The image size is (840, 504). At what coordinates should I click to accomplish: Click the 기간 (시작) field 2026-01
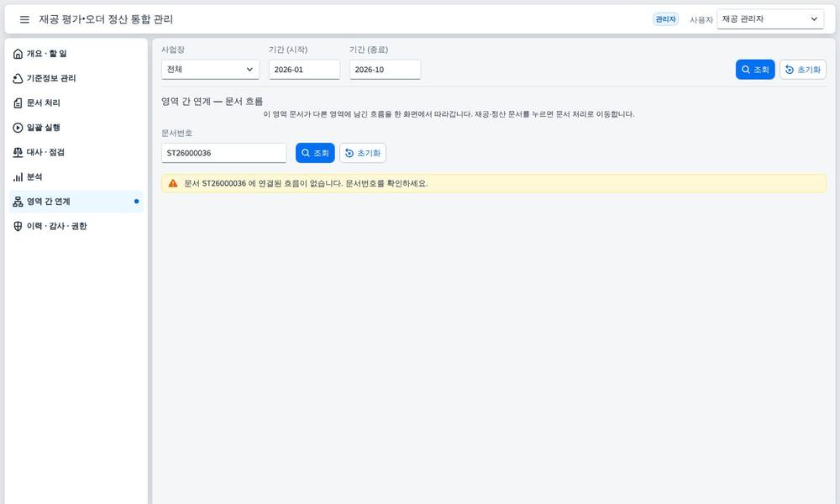304,70
